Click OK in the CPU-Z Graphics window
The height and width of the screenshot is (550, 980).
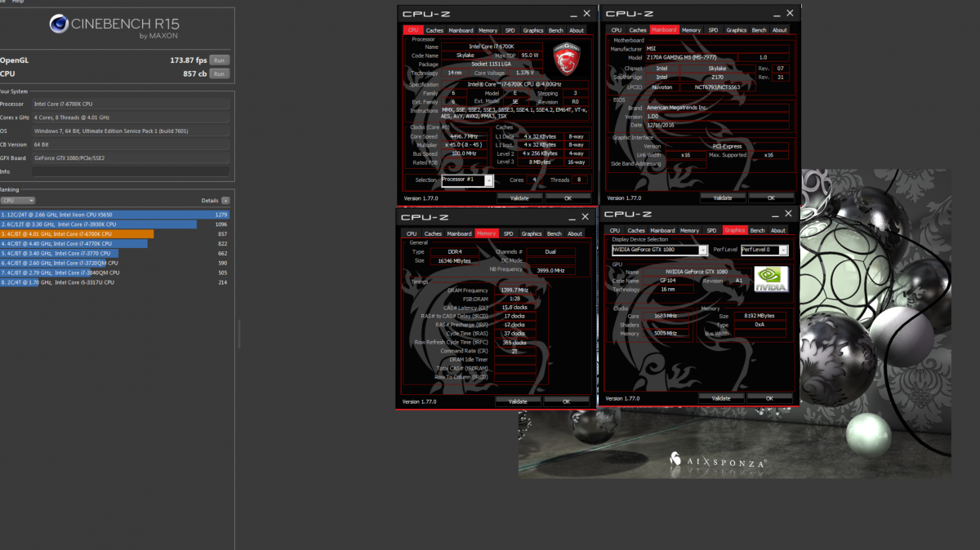click(x=769, y=398)
